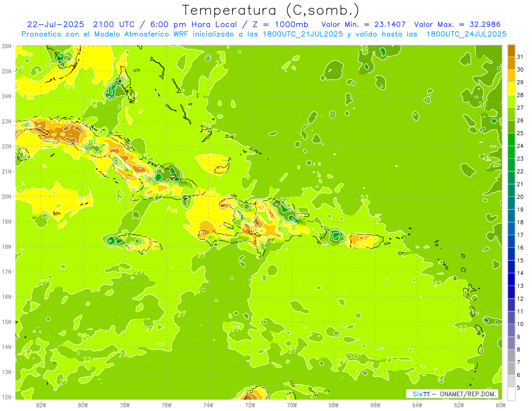
Task: Click the '19N' latitude axis label
Action: [7, 221]
